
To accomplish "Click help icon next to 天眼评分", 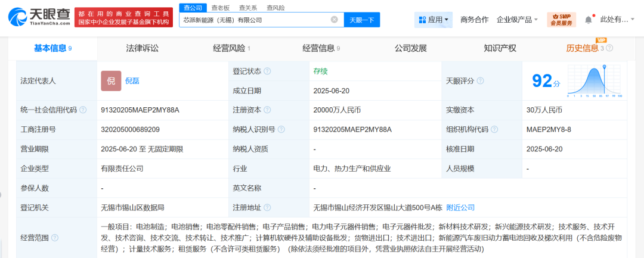I will (480, 81).
